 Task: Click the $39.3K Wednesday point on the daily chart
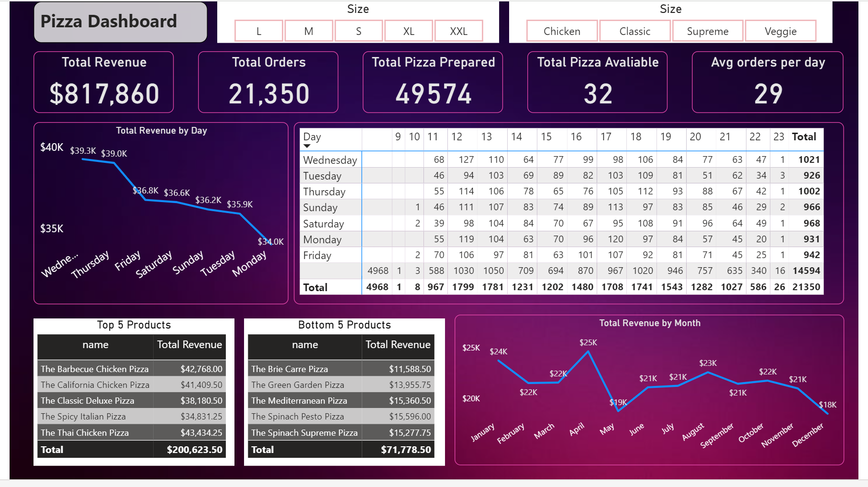[x=83, y=159]
